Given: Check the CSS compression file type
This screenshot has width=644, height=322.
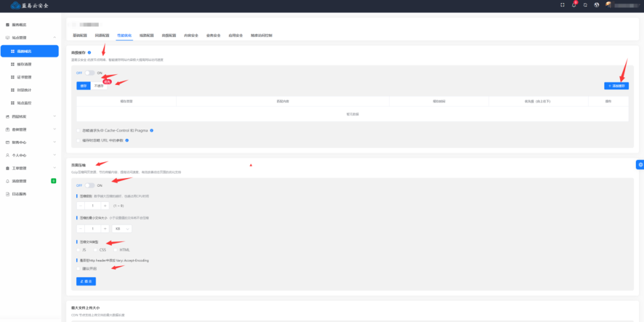Looking at the screenshot, I should tap(96, 250).
